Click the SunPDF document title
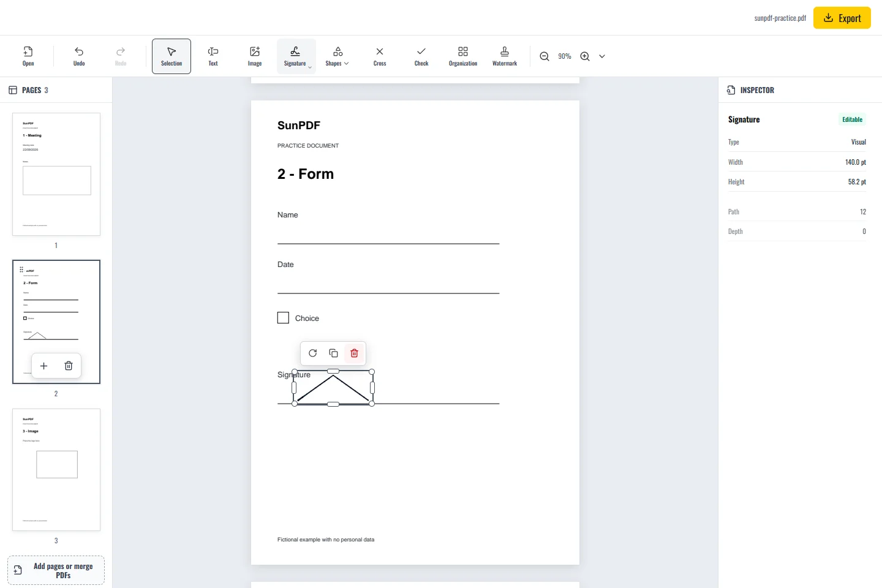The height and width of the screenshot is (588, 882). click(x=299, y=126)
